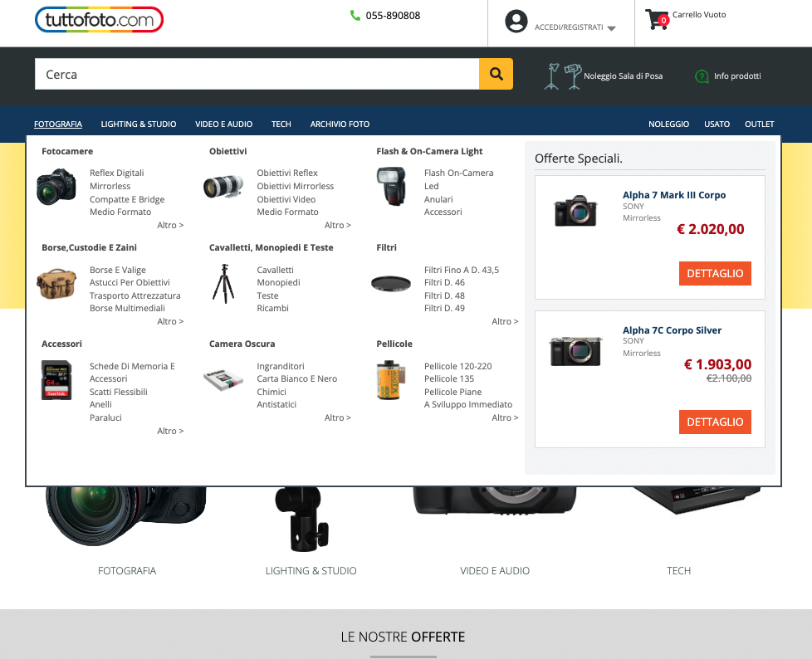Click Dettaglio for Alpha 7 Mark III
The height and width of the screenshot is (659, 812).
pyautogui.click(x=715, y=273)
